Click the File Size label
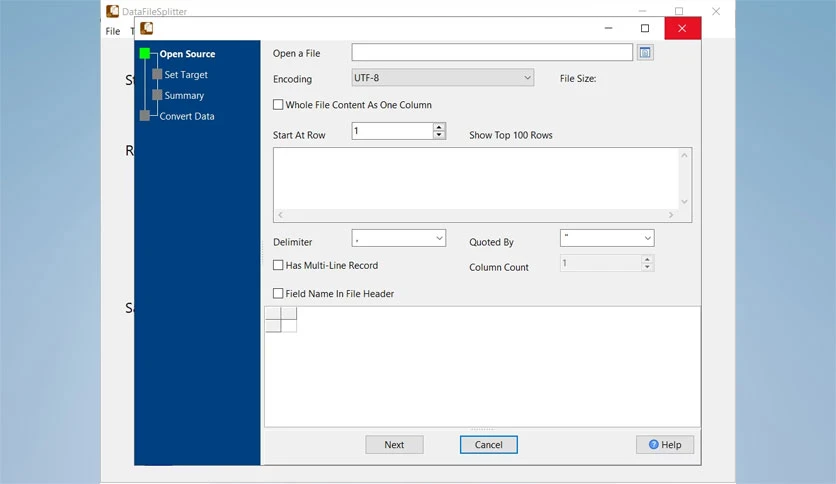The width and height of the screenshot is (836, 484). (x=578, y=78)
